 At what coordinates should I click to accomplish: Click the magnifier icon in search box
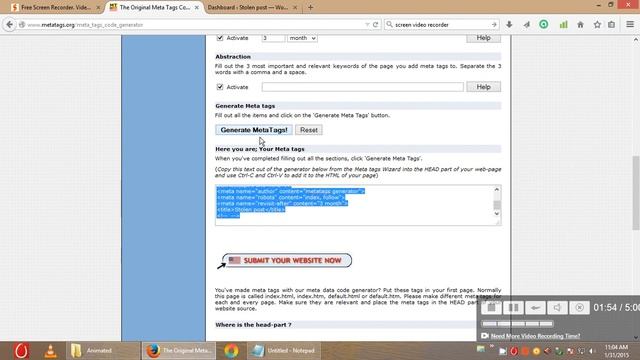coord(389,24)
